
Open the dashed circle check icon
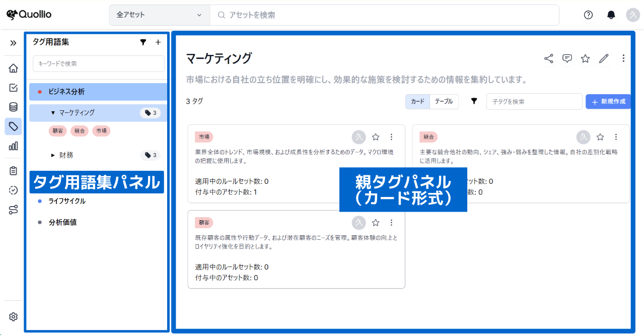tap(14, 190)
